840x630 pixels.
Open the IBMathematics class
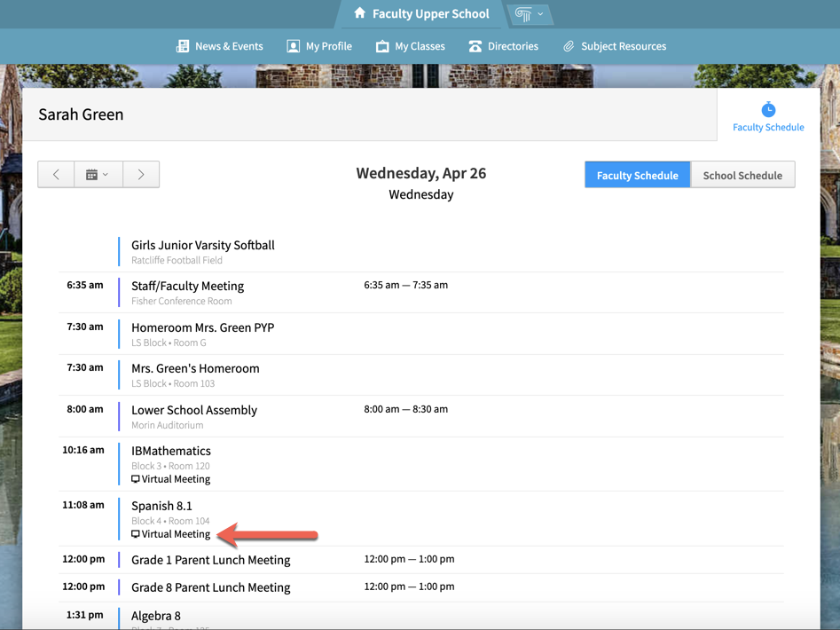point(171,451)
